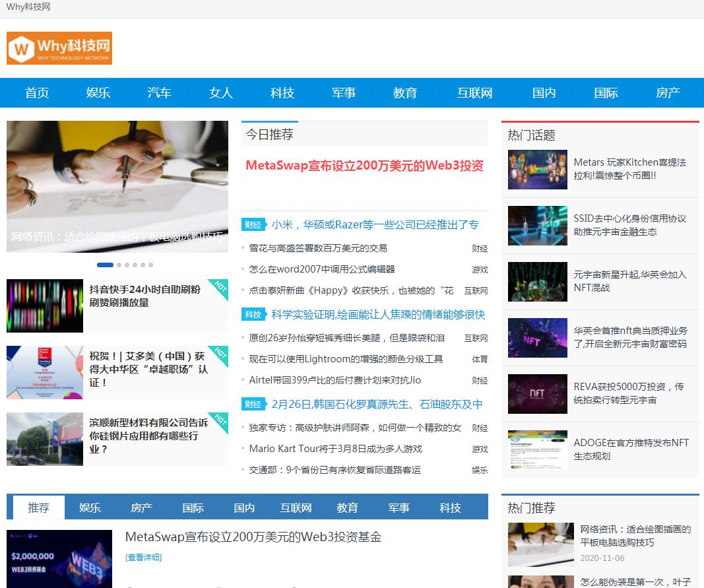
Task: Go to 汽车 in top navigation
Action: coord(160,92)
